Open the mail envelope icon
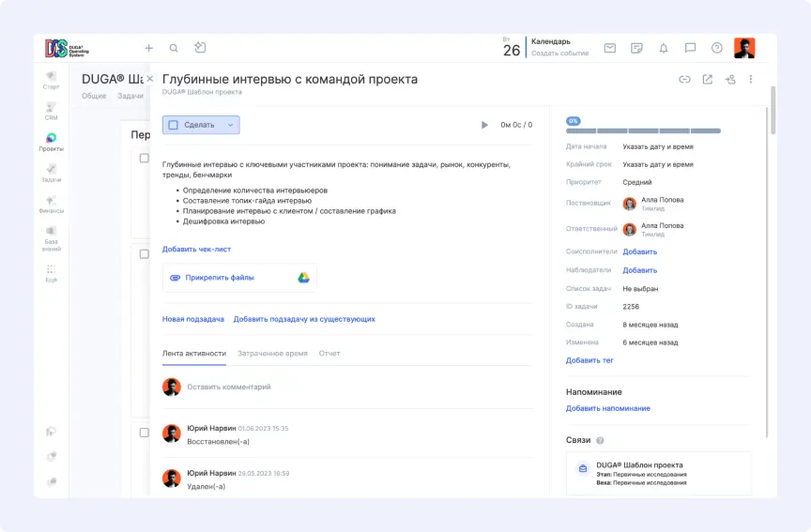This screenshot has height=532, width=811. pyautogui.click(x=610, y=48)
